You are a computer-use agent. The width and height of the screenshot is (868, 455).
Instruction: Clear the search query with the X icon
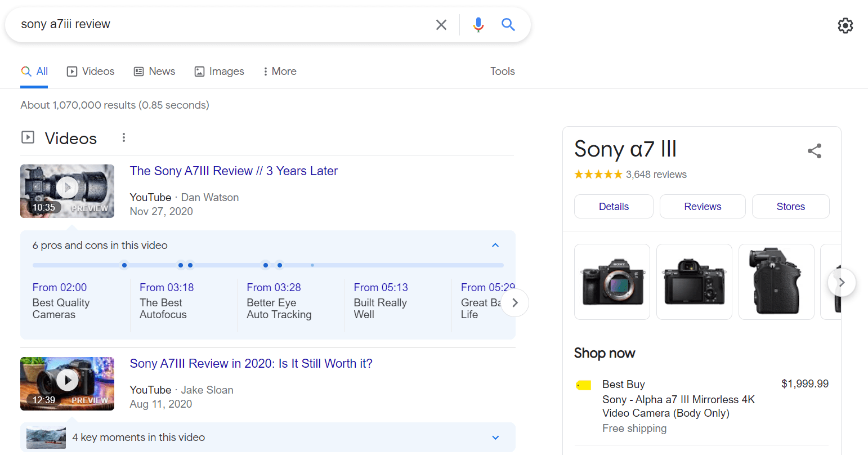pyautogui.click(x=441, y=25)
